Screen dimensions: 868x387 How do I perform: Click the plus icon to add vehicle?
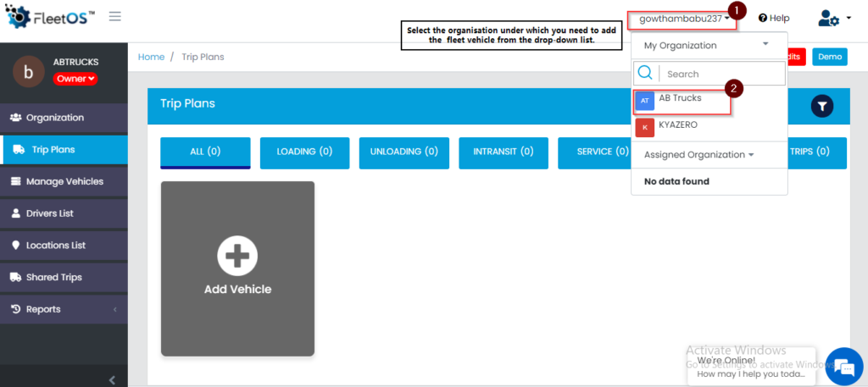point(237,255)
